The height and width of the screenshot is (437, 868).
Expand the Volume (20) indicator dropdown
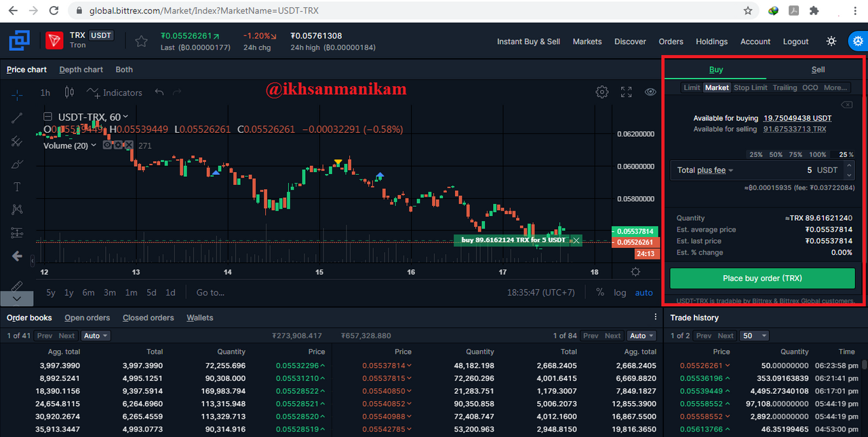pos(94,146)
